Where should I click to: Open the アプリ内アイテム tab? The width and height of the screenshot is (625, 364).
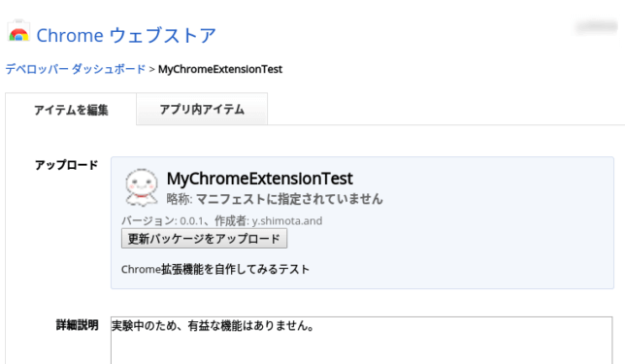[202, 109]
